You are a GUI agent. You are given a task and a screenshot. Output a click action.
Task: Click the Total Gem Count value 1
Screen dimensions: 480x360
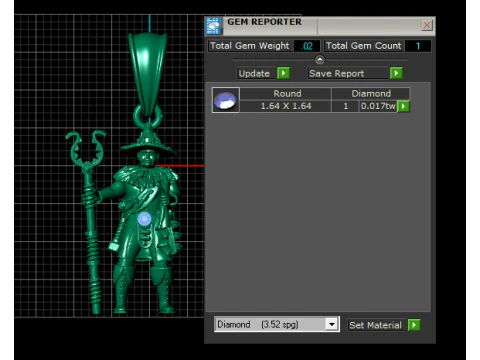[x=418, y=46]
